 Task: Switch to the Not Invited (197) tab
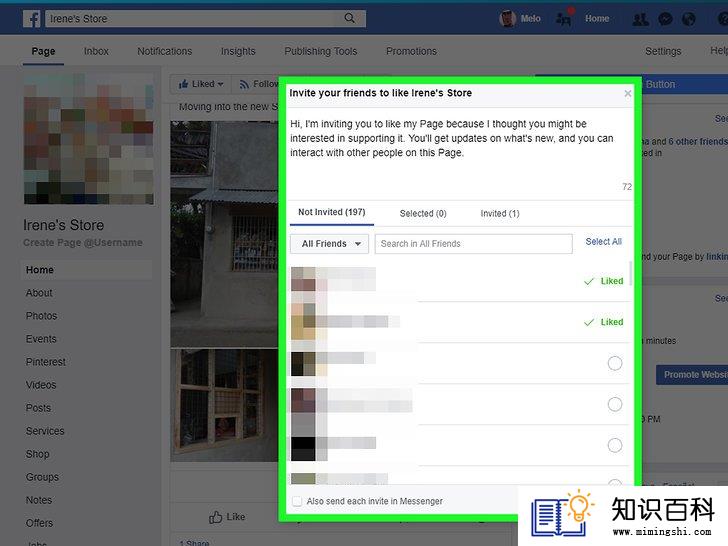tap(332, 212)
